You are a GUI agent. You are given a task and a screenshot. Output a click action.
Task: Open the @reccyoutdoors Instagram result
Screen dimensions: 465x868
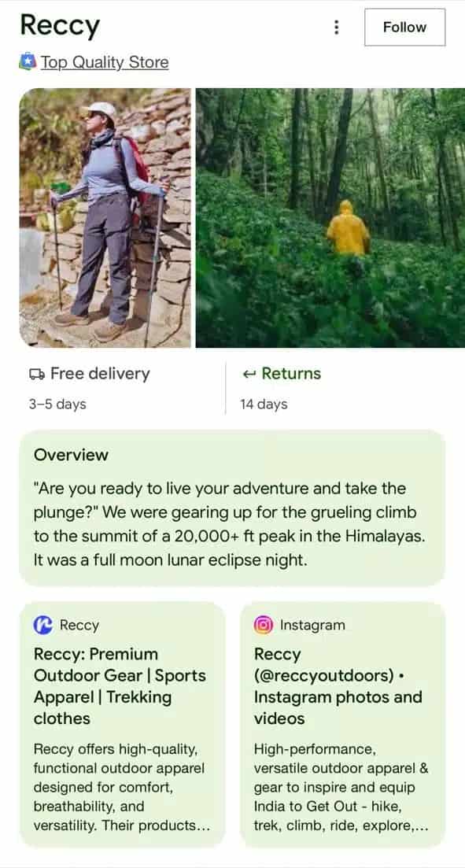pyautogui.click(x=343, y=725)
